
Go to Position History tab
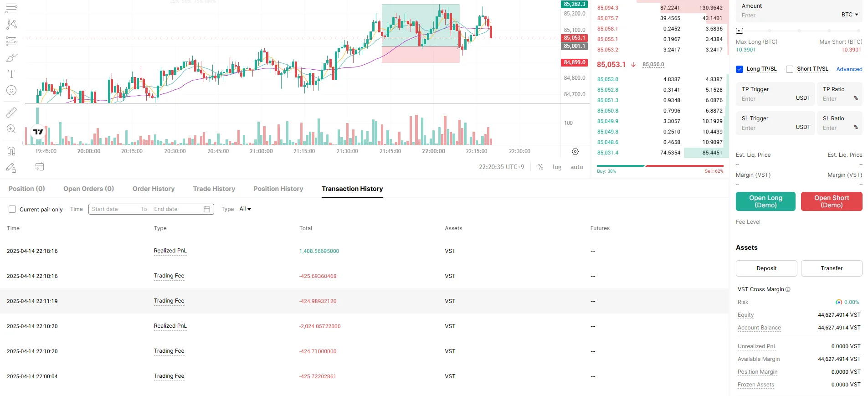[x=278, y=189]
